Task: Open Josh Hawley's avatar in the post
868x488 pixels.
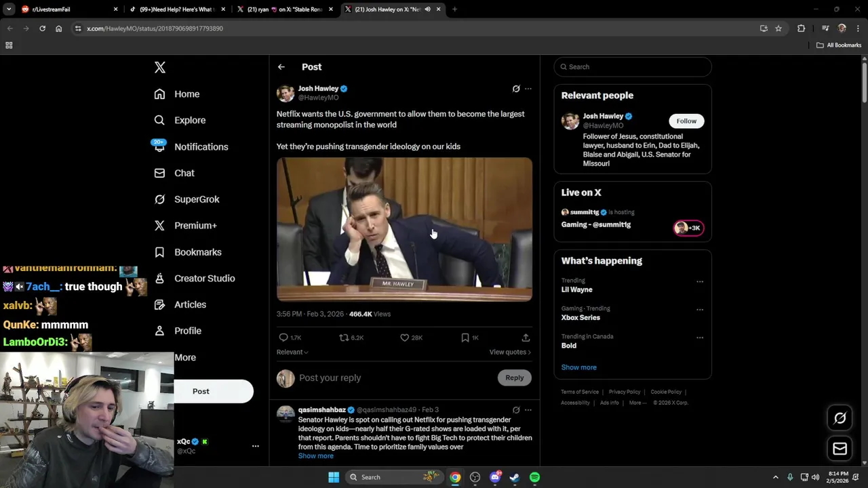Action: (285, 94)
